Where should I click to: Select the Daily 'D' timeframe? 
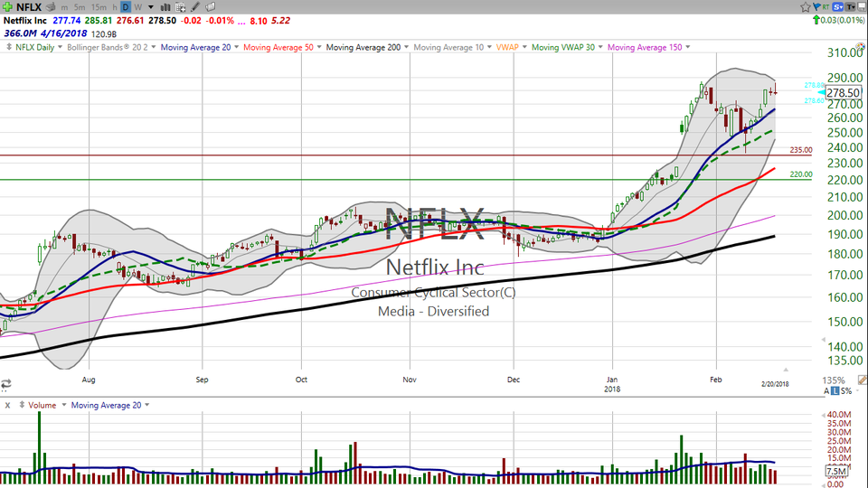click(126, 7)
